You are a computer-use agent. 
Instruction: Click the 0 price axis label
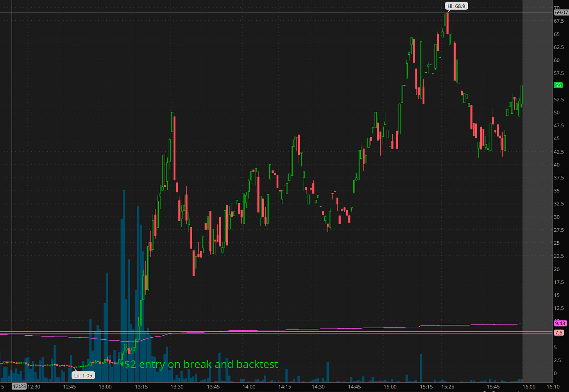(555, 373)
